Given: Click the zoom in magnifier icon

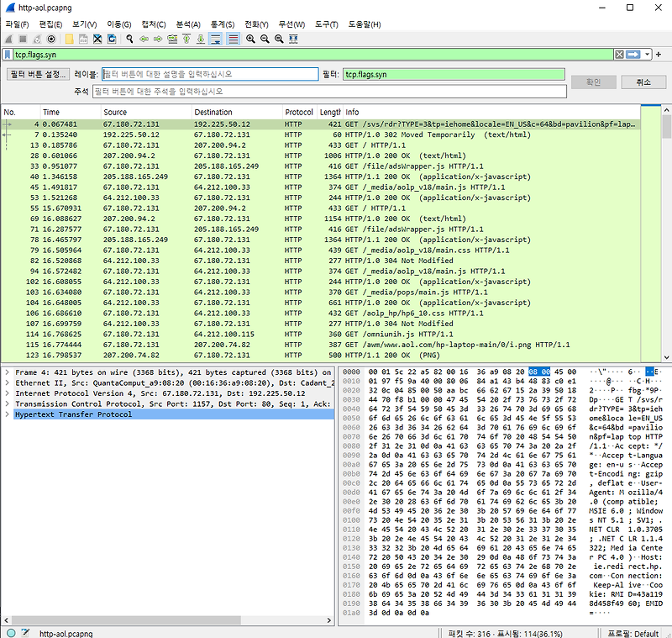Looking at the screenshot, I should point(249,38).
